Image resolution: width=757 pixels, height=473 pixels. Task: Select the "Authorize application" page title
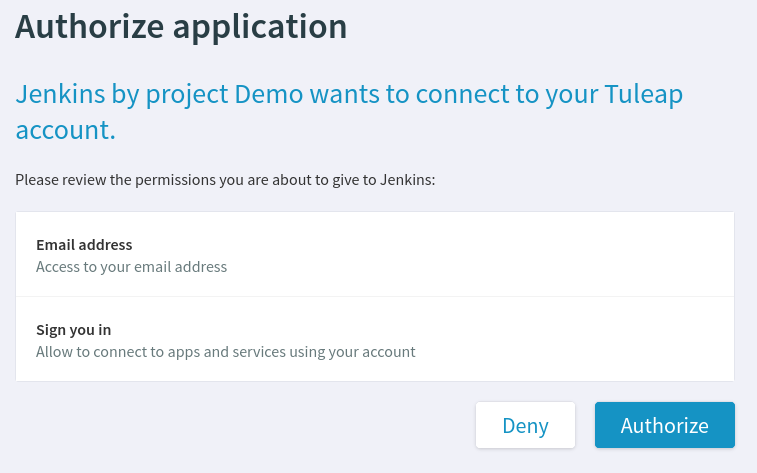(x=181, y=26)
